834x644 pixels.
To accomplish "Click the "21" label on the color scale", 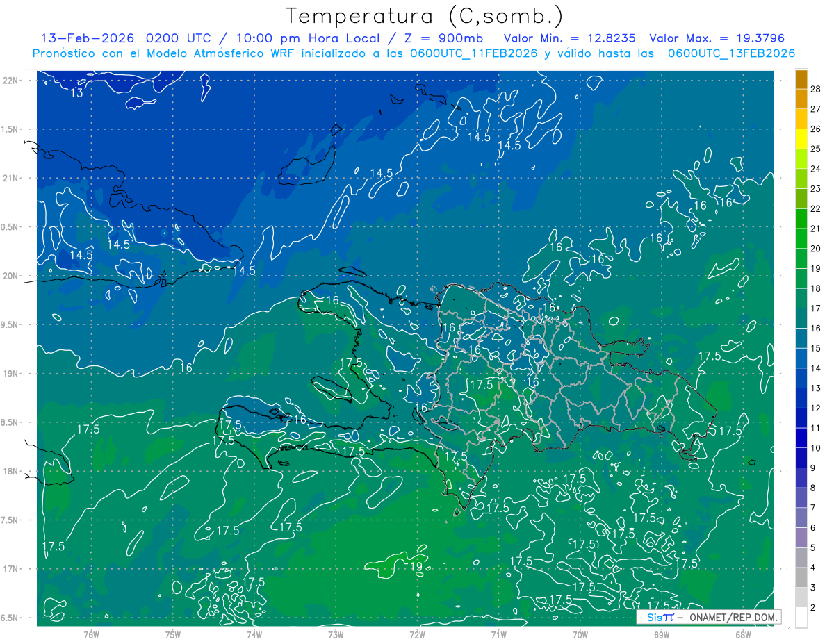I will [x=816, y=229].
